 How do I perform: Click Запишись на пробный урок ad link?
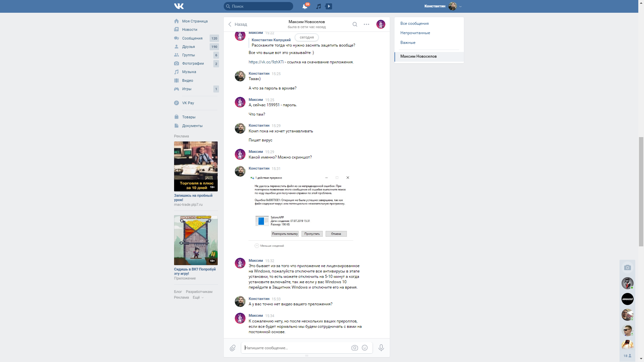point(193,197)
